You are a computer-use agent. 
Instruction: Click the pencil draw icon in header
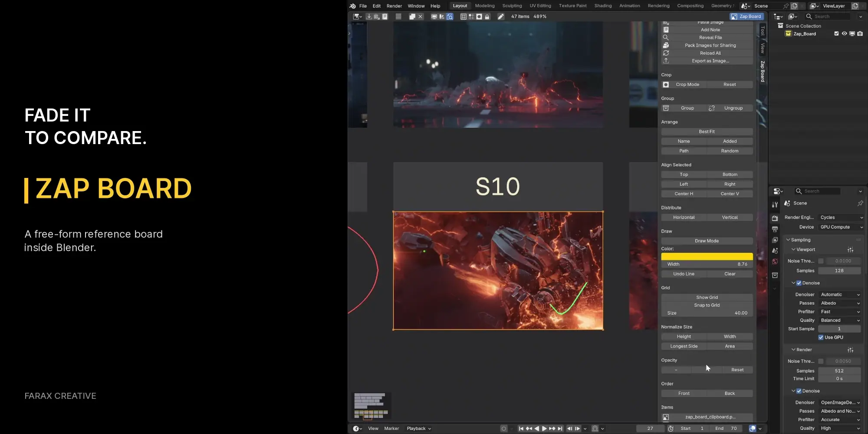tap(501, 16)
